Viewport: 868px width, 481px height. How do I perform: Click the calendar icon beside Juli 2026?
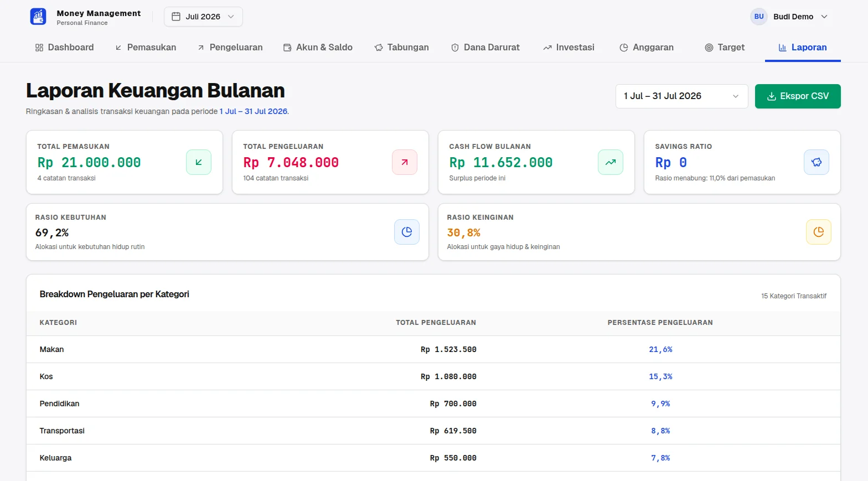coord(176,17)
